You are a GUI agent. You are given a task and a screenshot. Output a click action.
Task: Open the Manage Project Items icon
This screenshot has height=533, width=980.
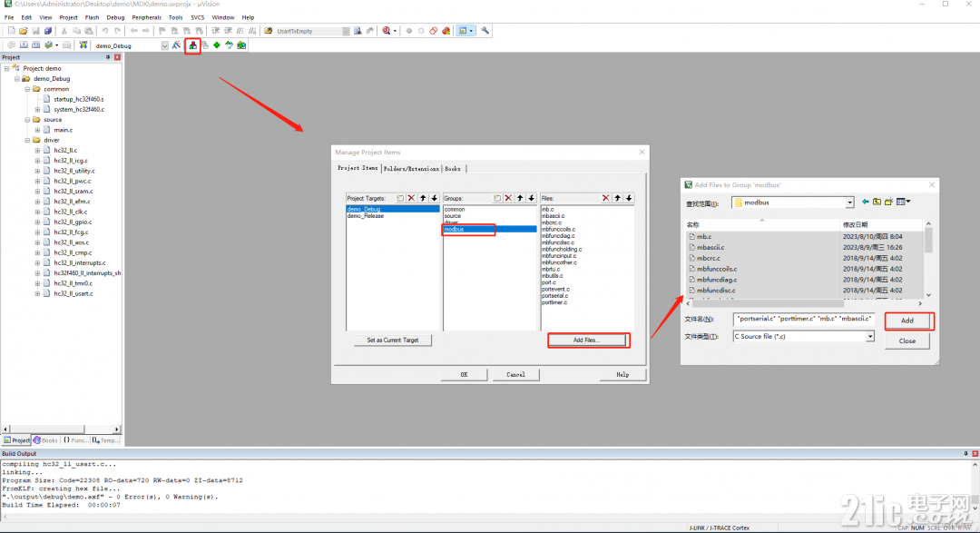192,45
